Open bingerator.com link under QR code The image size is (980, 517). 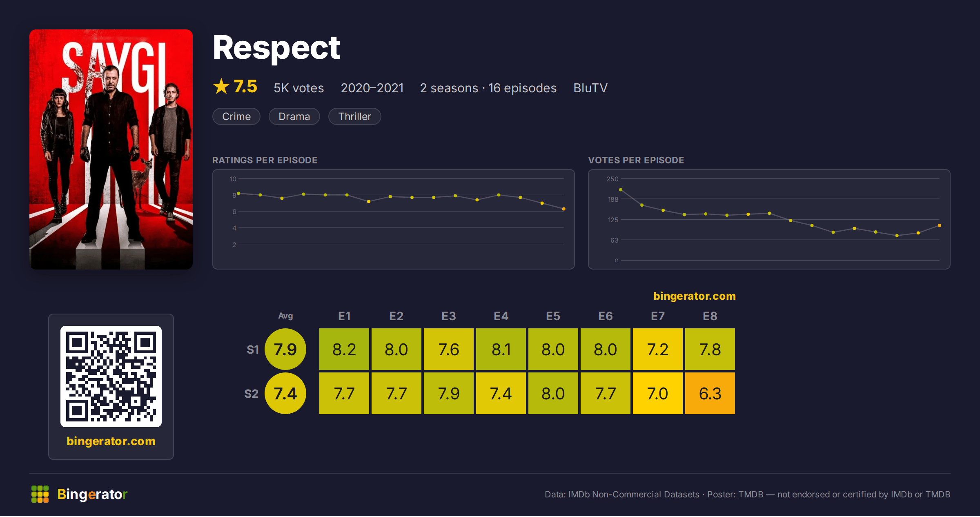click(111, 441)
